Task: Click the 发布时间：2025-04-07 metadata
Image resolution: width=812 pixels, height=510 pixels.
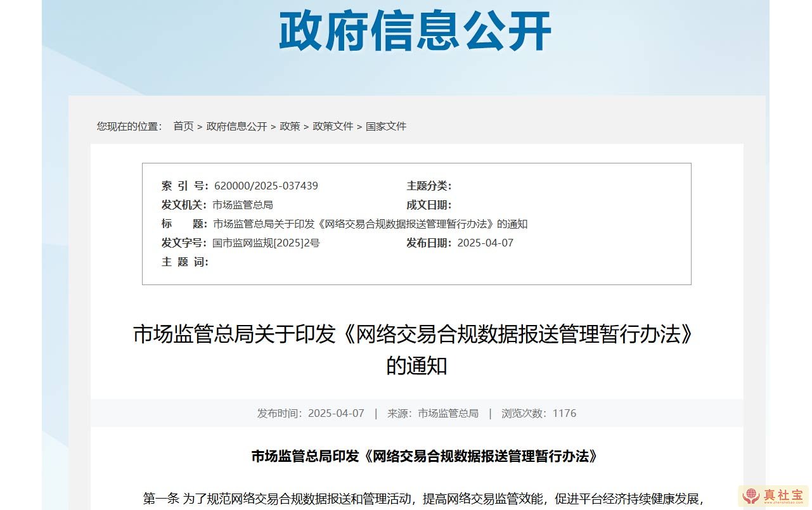Action: pyautogui.click(x=311, y=413)
